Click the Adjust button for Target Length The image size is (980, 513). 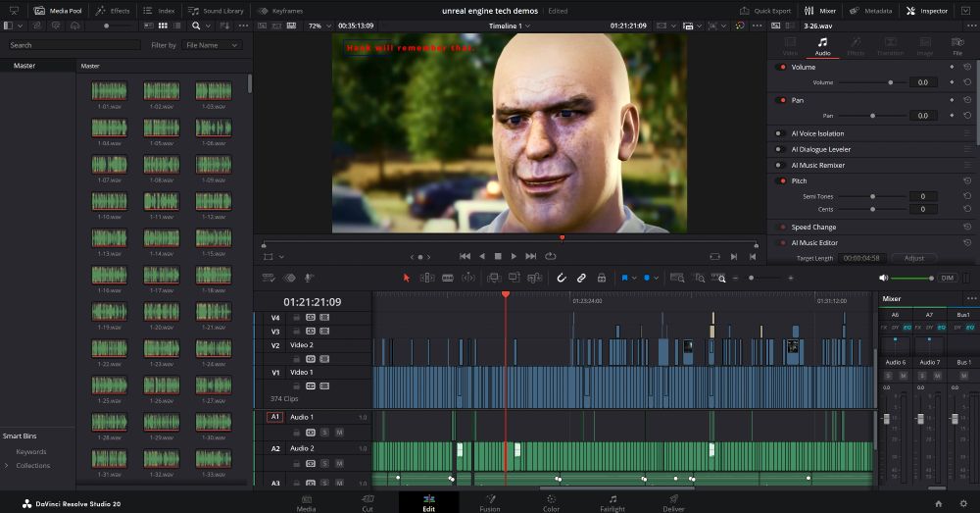(x=913, y=258)
